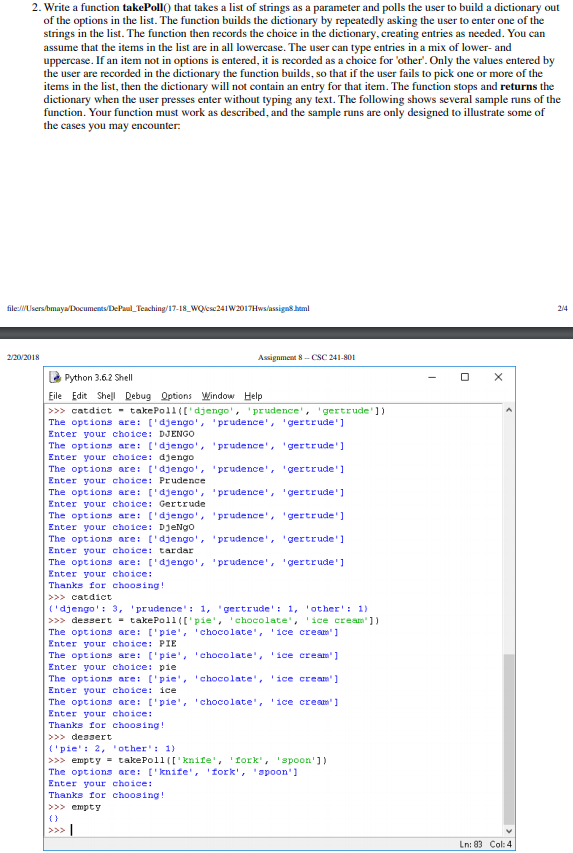The width and height of the screenshot is (573, 853).
Task: Click the file path footer text
Action: pos(158,308)
